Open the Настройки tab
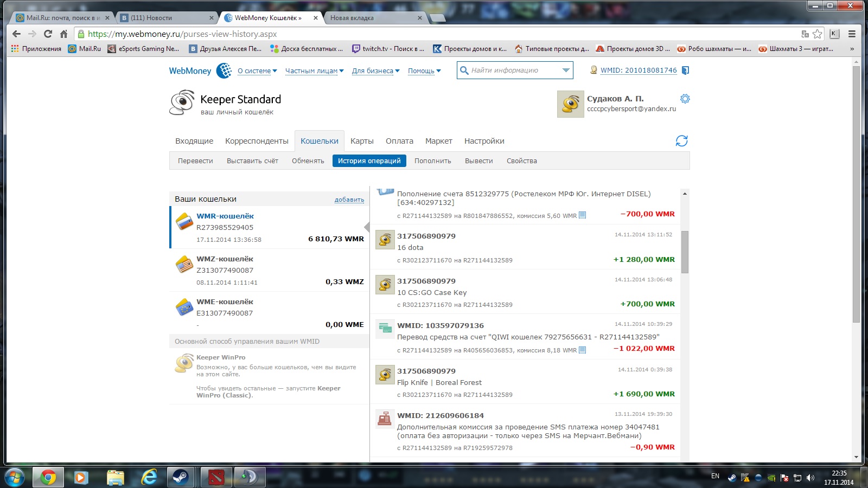 tap(484, 141)
